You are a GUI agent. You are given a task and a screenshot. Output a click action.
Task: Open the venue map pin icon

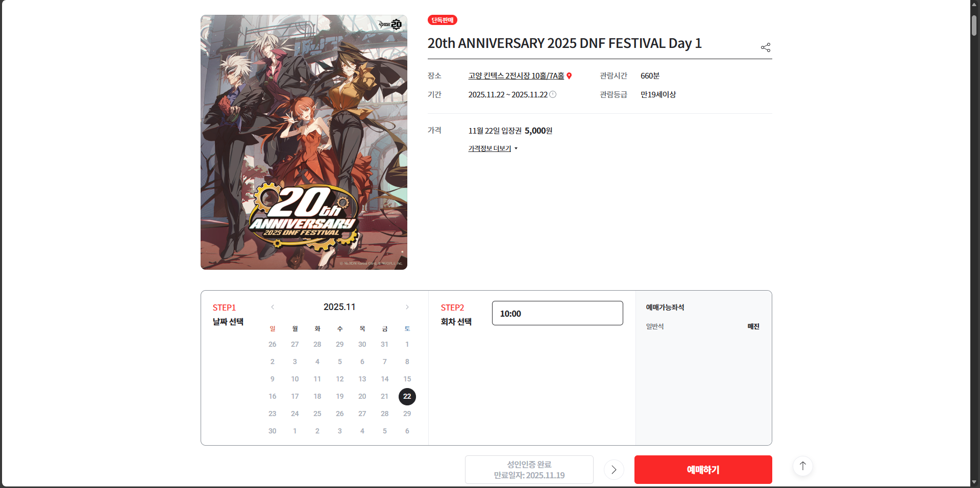click(x=569, y=76)
